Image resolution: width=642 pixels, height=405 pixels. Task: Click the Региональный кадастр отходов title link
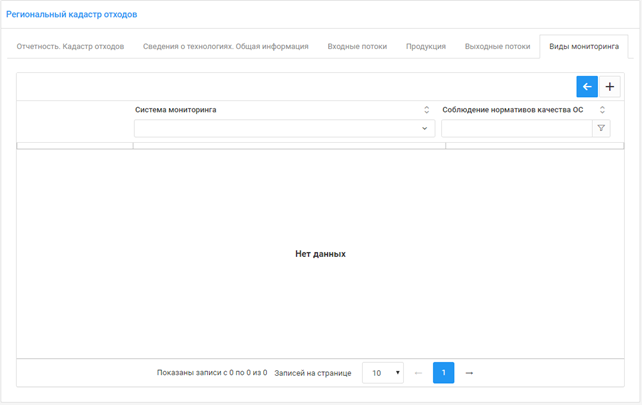pyautogui.click(x=72, y=15)
